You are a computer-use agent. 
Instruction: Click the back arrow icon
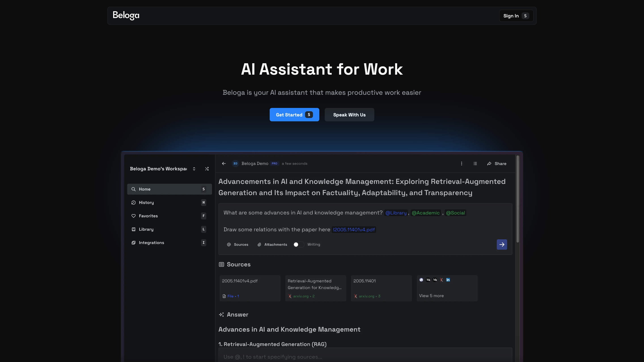pyautogui.click(x=224, y=163)
